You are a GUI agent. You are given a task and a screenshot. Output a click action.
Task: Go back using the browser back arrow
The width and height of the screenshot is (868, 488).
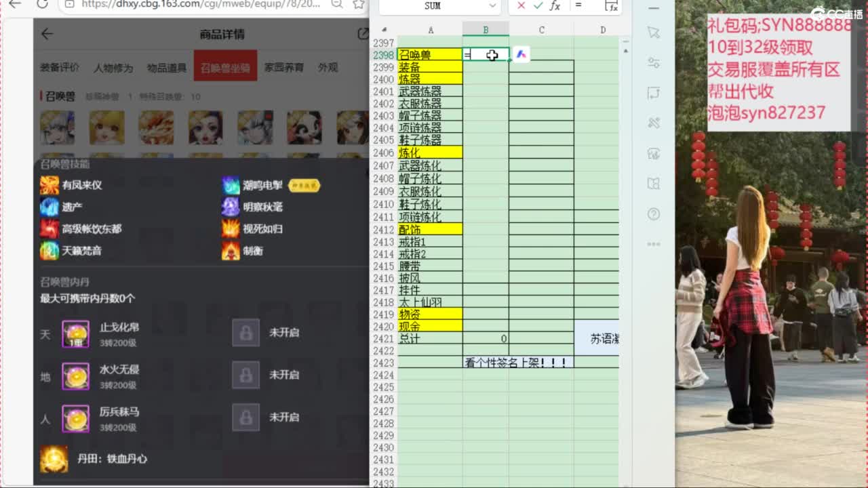(x=15, y=4)
